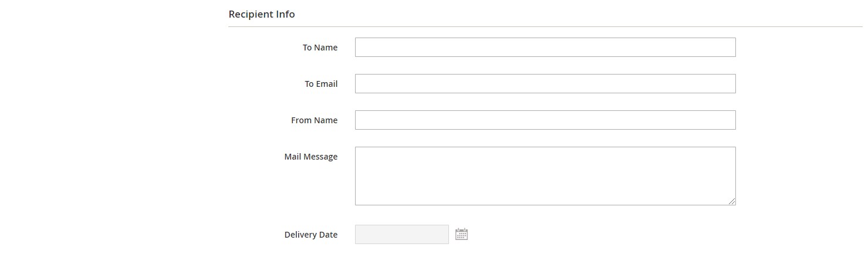Focus the To Email input box
The image size is (868, 257).
click(545, 84)
